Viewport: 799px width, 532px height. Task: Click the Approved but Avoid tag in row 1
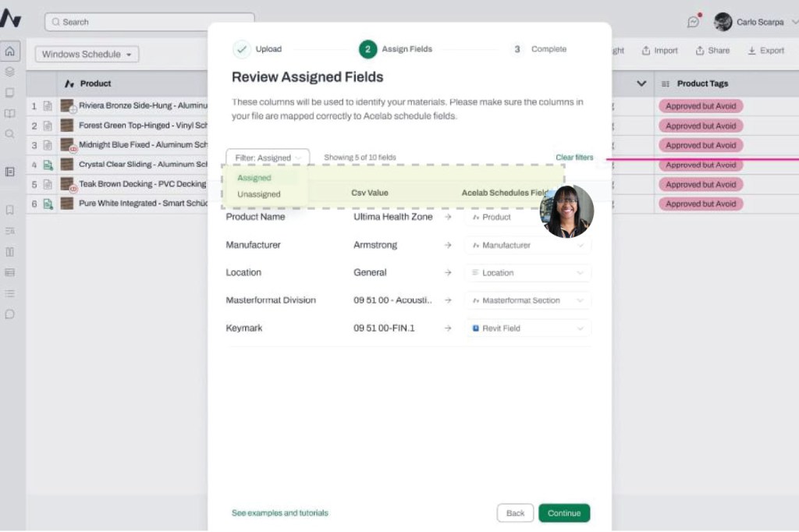click(700, 106)
